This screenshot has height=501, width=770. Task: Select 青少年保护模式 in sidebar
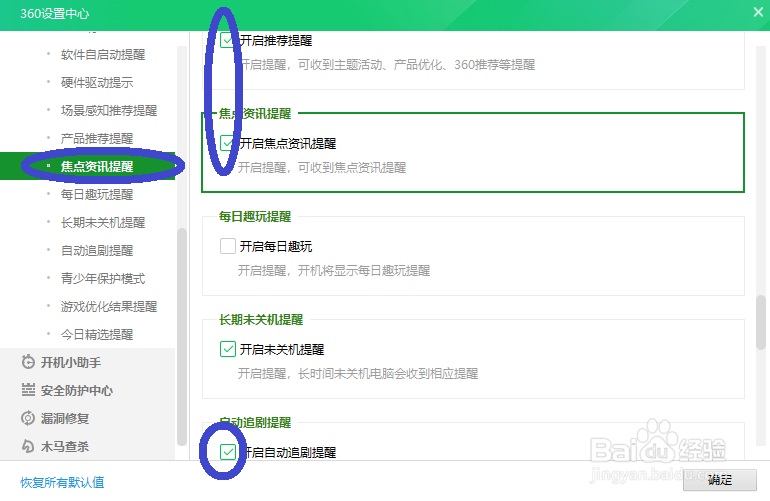point(103,278)
